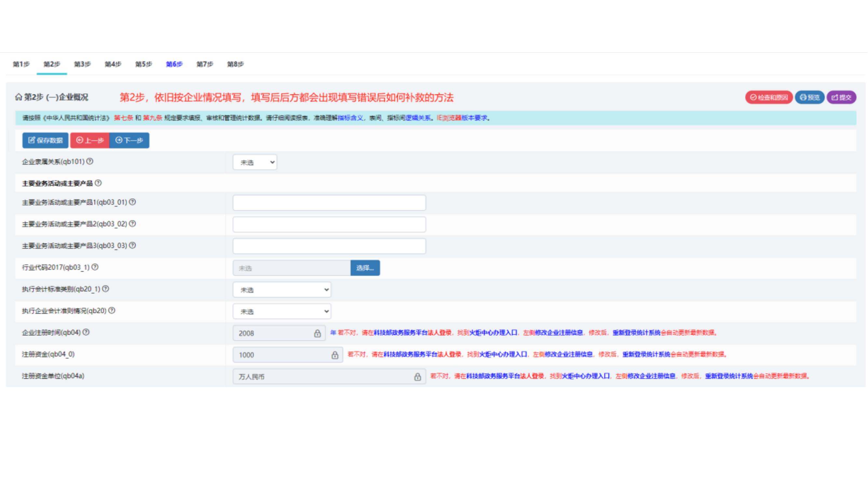This screenshot has width=868, height=488.
Task: Click lock icon in 注册资金 field
Action: (335, 355)
